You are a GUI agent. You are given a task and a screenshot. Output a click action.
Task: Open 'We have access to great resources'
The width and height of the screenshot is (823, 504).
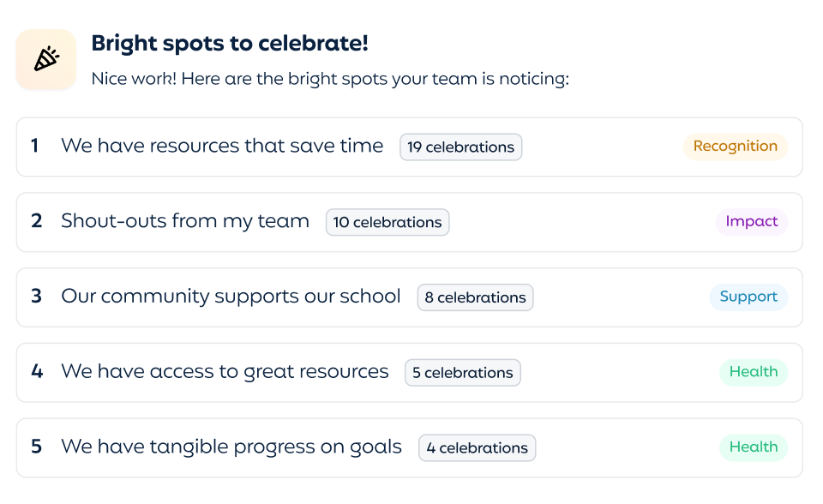(225, 372)
